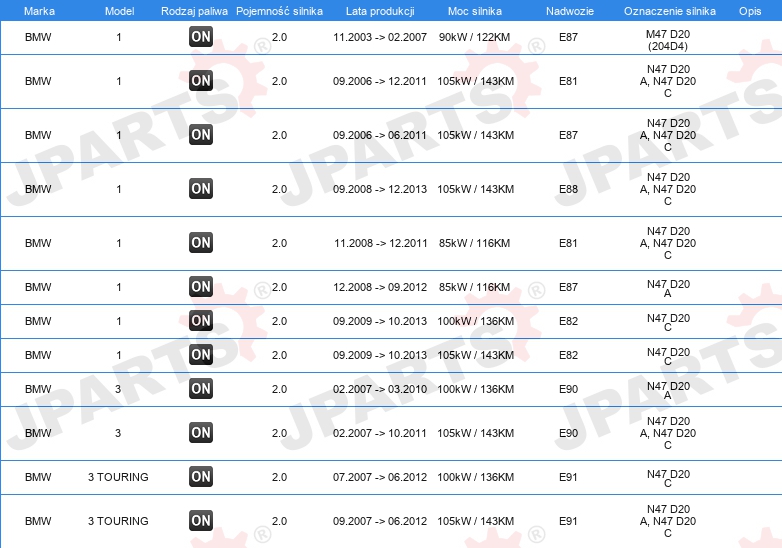
Task: Click the ON fuel icon in the 11.2003 -> 02.2007 row
Action: point(201,36)
